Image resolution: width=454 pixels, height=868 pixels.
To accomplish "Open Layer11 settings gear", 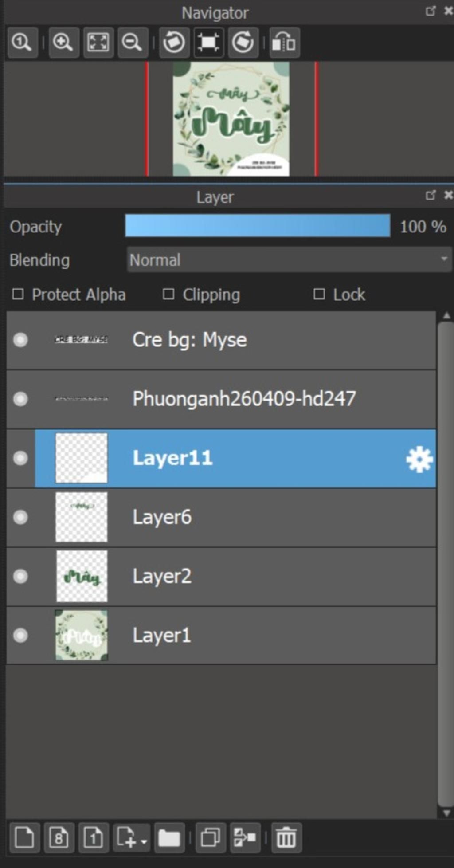I will click(x=419, y=460).
